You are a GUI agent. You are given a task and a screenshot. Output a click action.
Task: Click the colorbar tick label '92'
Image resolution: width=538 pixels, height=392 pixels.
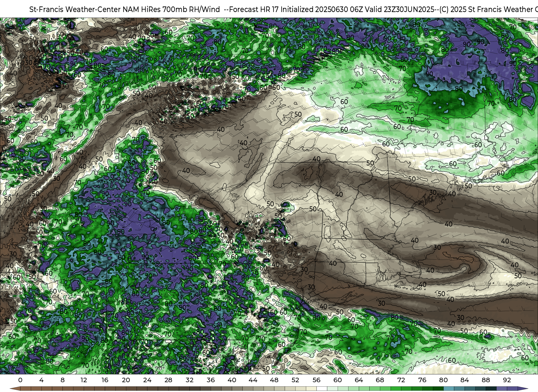coord(507,380)
